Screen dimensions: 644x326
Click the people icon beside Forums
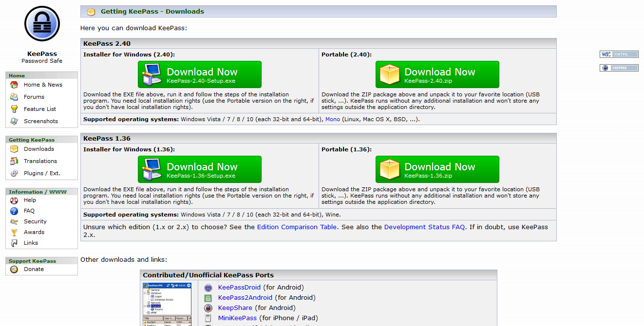point(14,97)
